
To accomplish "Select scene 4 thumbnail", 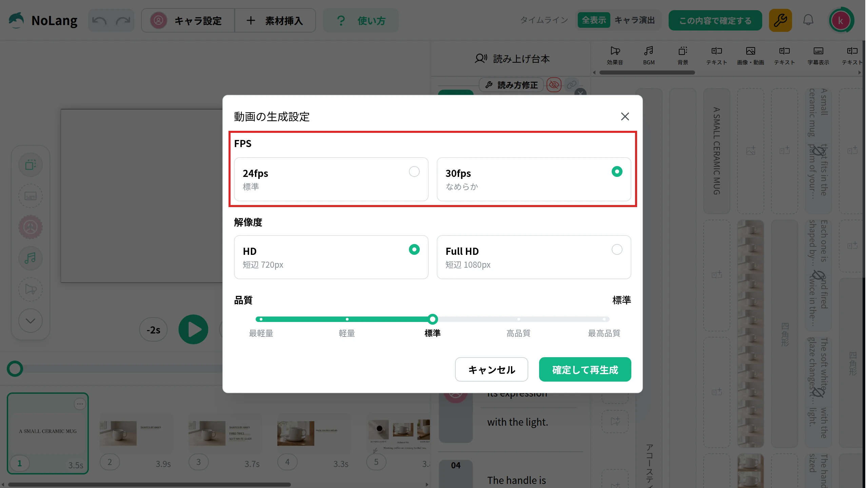I will (314, 433).
